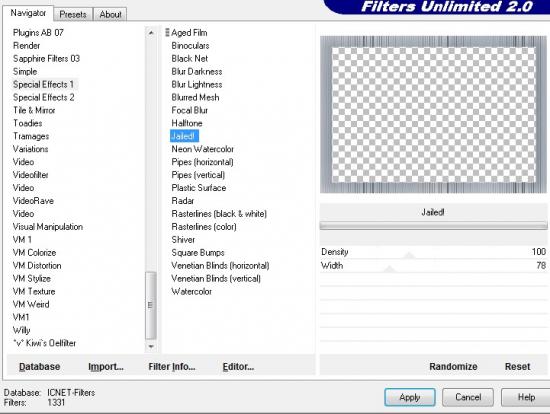
Task: Click the Apply button
Action: click(410, 398)
